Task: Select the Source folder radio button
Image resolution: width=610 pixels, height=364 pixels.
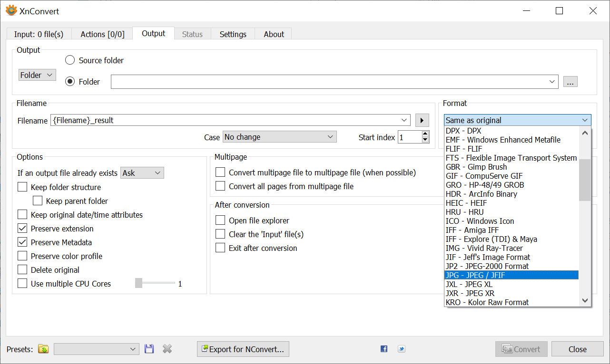Action: [x=70, y=60]
